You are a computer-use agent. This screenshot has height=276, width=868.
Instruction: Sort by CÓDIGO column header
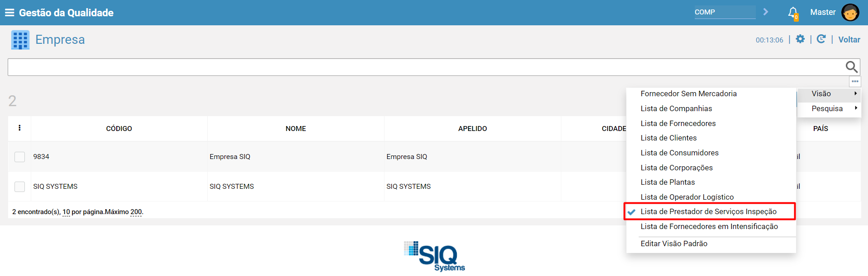[x=119, y=129]
